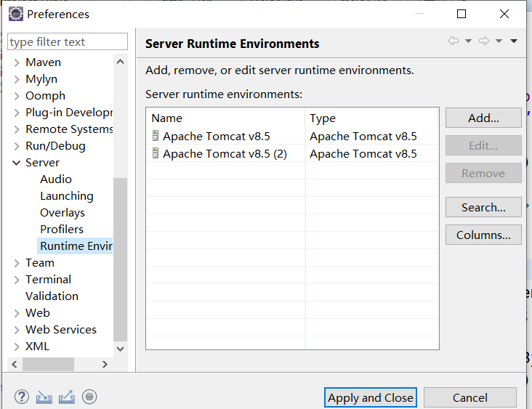Click the Preferences window icon
Viewport: 532px width, 409px height.
(x=15, y=15)
